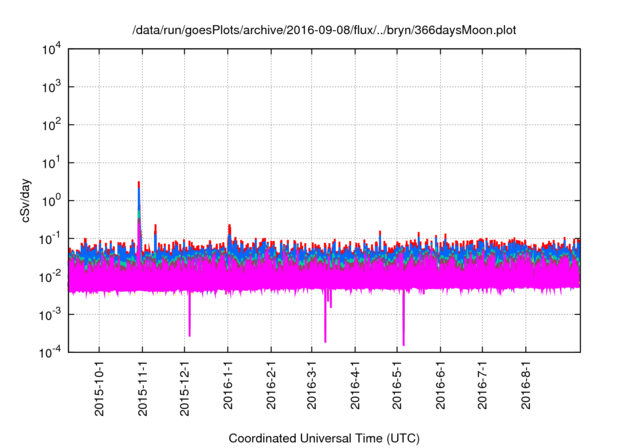Click the top y-axis tick label 10^4
Screen dimensions: 640x448
50,49
